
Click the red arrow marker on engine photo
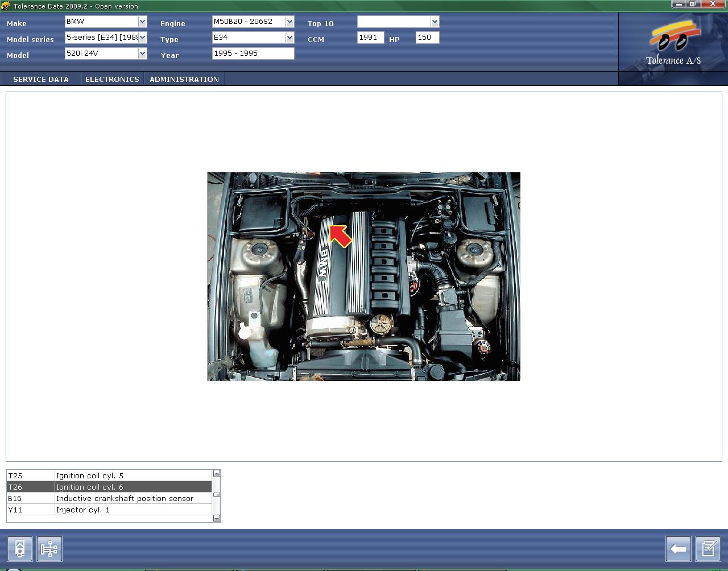point(340,235)
